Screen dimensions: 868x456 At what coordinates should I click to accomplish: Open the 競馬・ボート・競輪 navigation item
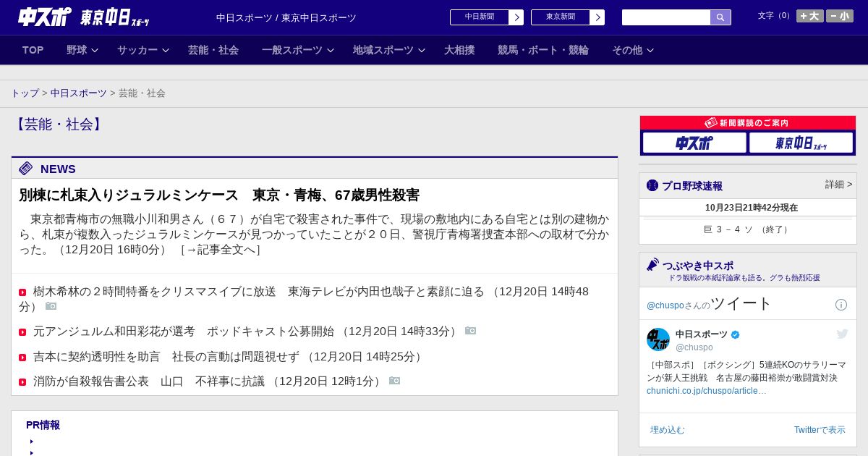(543, 50)
